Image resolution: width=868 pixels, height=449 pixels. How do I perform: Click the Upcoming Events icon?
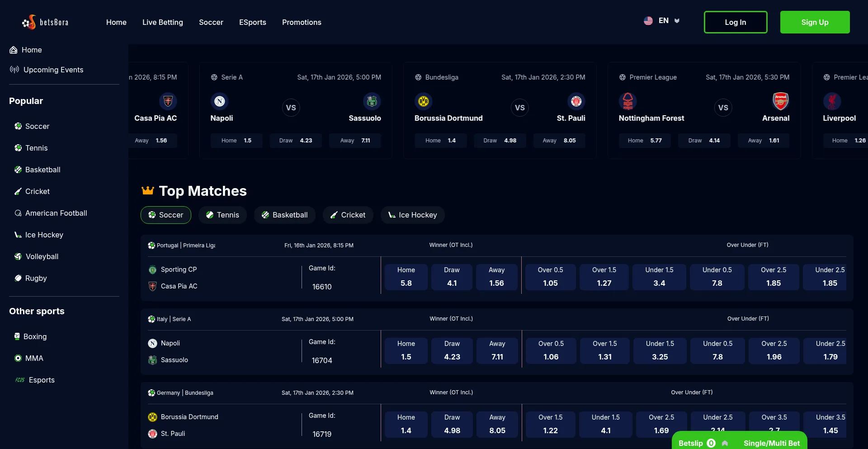(13, 70)
